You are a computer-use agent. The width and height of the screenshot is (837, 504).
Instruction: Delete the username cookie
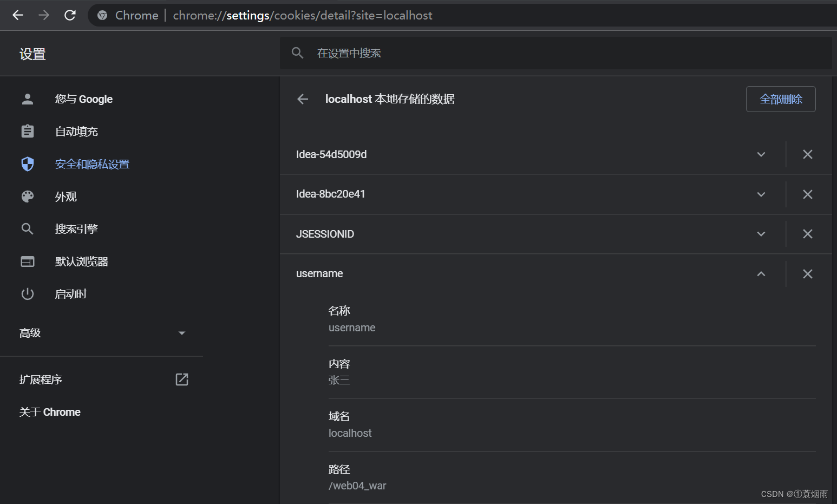(x=808, y=274)
